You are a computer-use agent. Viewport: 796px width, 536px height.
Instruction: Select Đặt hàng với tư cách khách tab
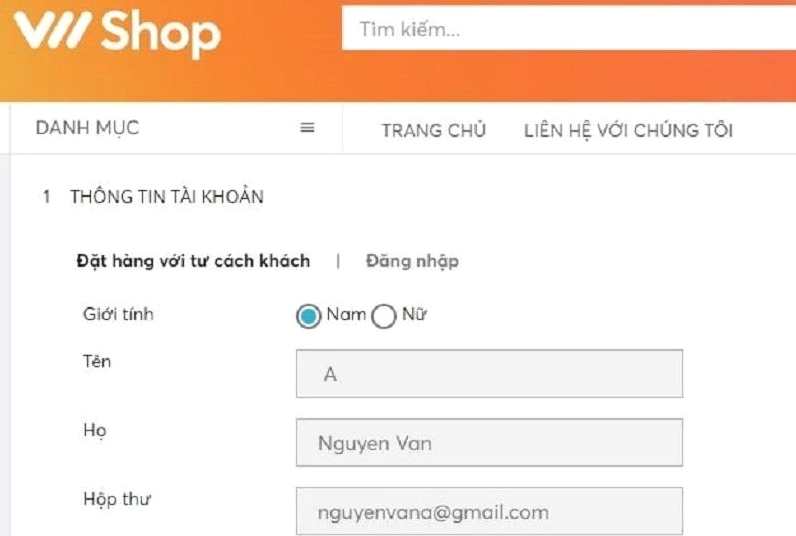[x=193, y=261]
